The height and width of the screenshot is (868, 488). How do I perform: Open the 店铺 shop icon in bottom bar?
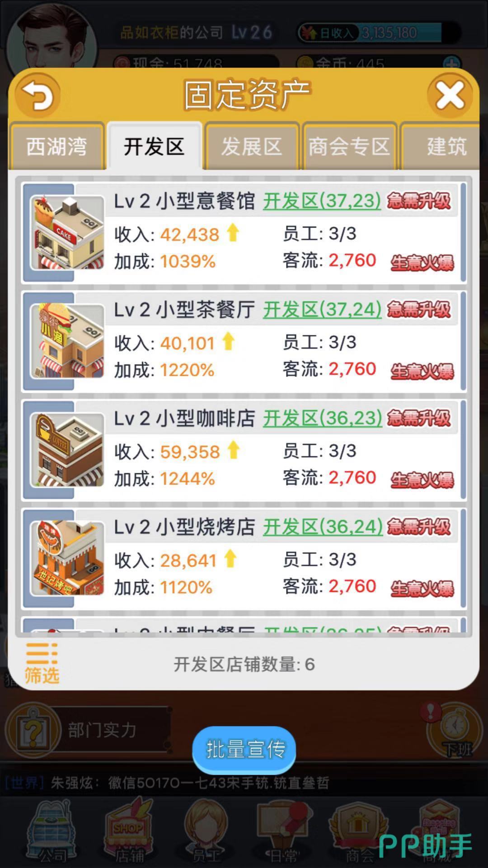point(129,832)
